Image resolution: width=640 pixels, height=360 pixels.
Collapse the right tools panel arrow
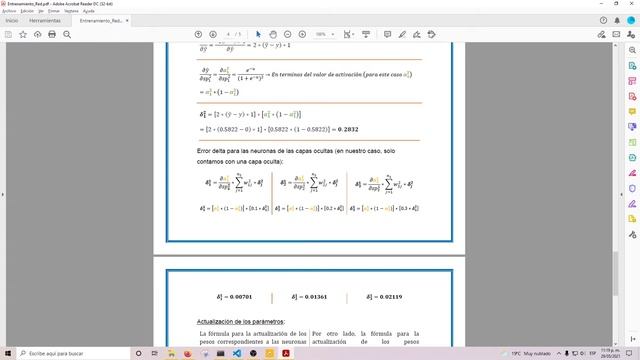tap(622, 195)
